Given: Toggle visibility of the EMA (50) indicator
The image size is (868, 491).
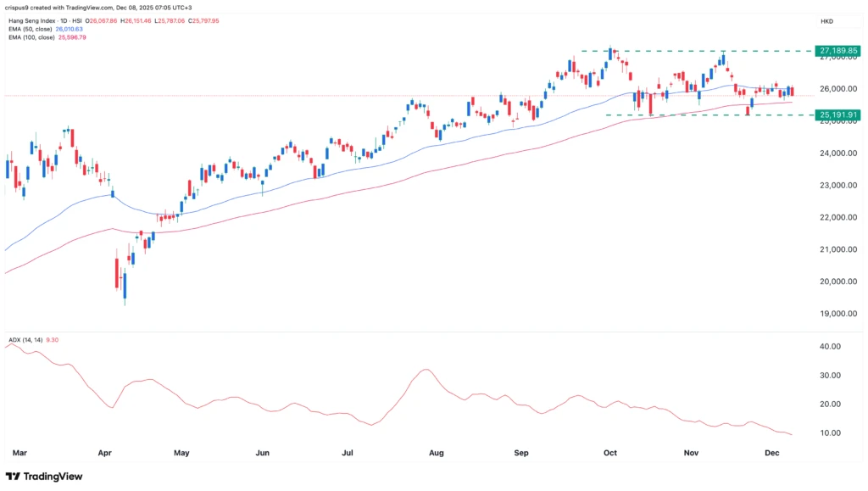Looking at the screenshot, I should [x=30, y=28].
